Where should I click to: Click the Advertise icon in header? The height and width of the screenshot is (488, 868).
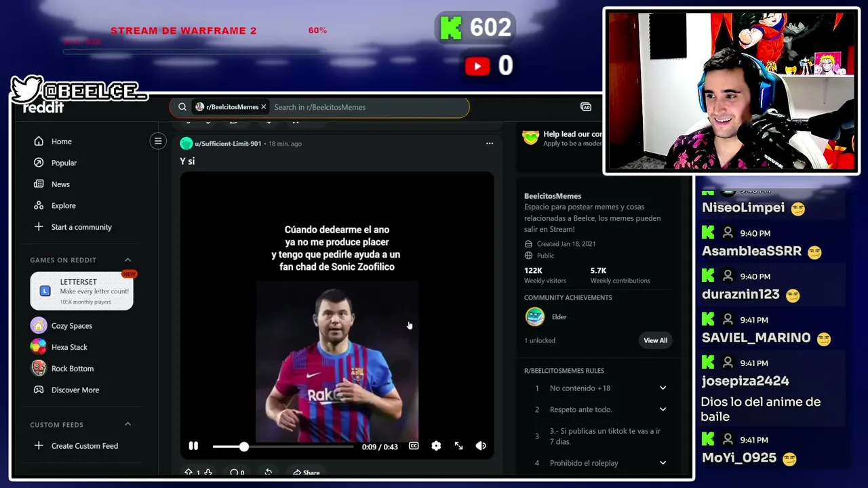(x=586, y=107)
